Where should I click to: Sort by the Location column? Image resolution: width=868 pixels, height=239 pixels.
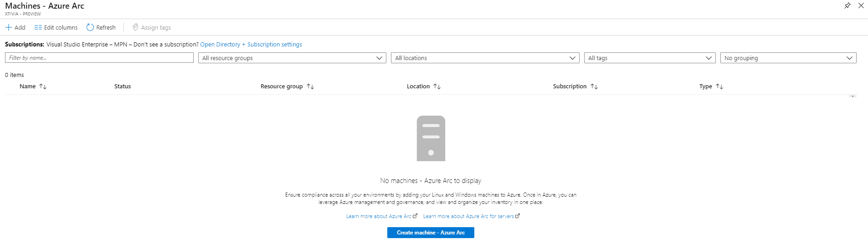tap(424, 86)
